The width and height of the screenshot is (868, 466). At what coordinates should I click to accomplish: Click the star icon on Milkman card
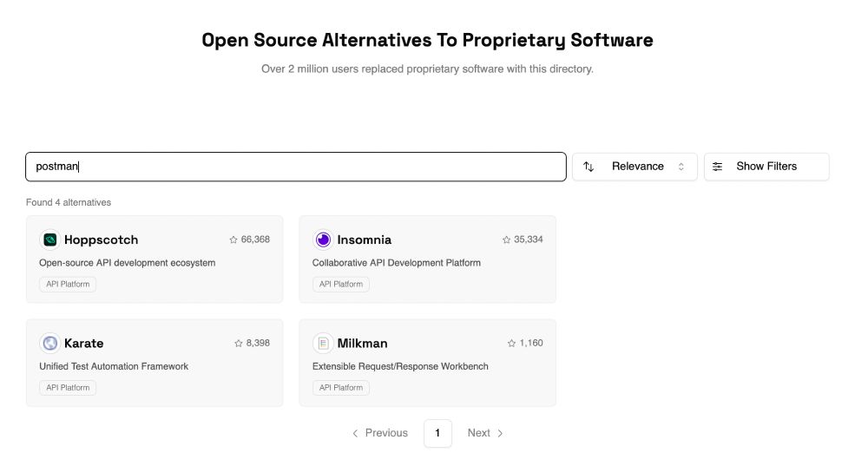(x=511, y=343)
